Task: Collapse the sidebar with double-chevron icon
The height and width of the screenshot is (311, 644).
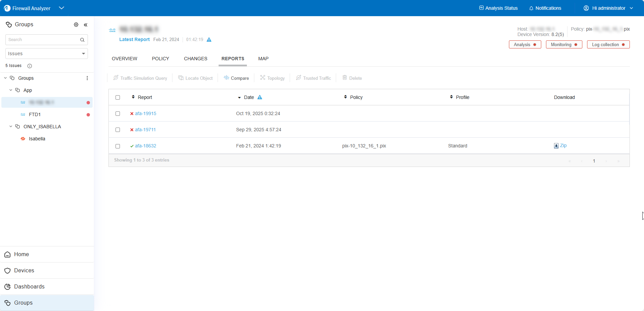Action: point(86,25)
